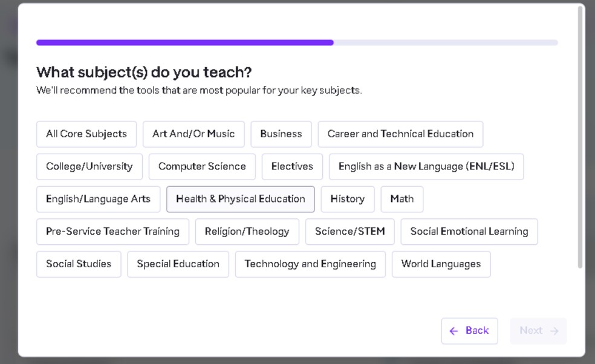
Task: Choose Art And/Or Music subject
Action: pyautogui.click(x=193, y=134)
